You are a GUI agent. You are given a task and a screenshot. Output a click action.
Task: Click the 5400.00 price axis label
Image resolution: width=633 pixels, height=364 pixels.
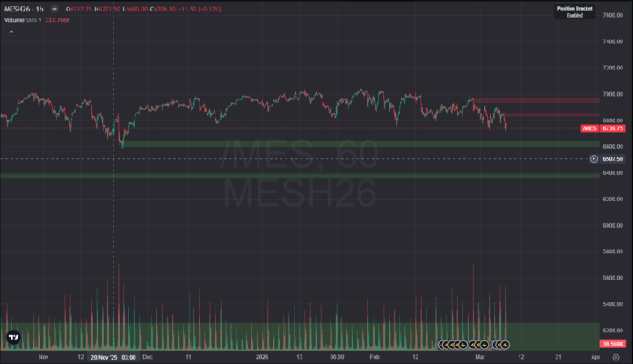pos(613,304)
